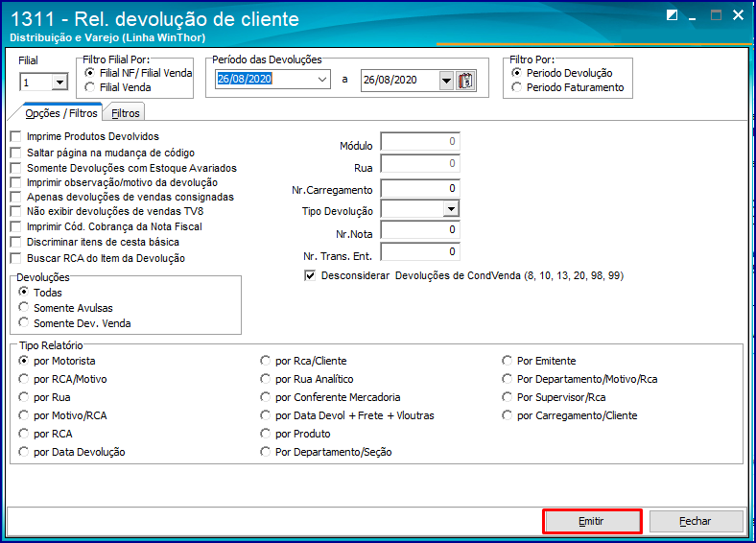The image size is (756, 543).
Task: Switch to the Filtros tab
Action: tap(126, 113)
